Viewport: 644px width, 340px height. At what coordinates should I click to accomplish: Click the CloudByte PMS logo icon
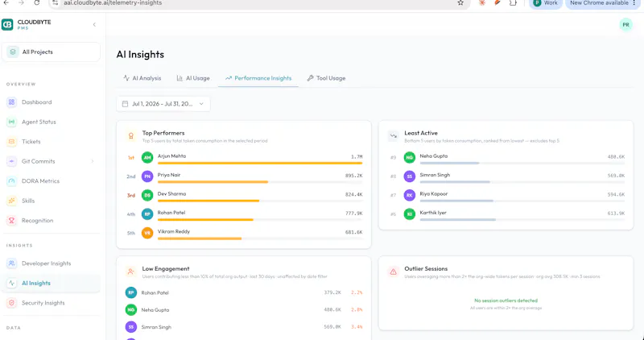coord(7,25)
